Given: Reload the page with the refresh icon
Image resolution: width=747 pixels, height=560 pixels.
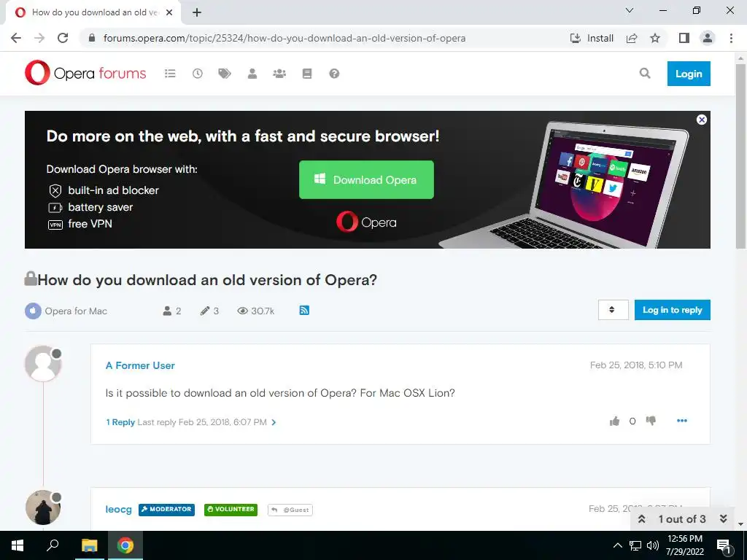Looking at the screenshot, I should [x=63, y=38].
